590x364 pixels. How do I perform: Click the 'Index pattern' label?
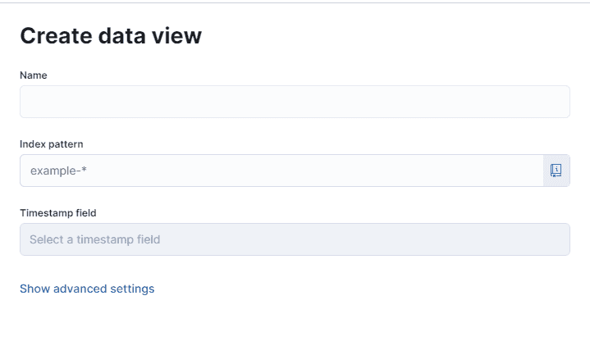[x=52, y=144]
